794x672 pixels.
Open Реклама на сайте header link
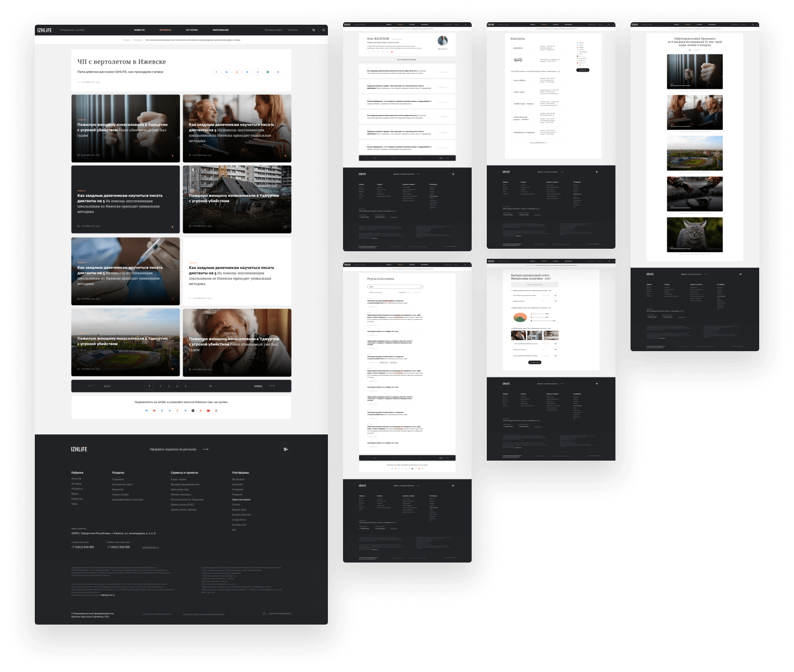point(273,30)
